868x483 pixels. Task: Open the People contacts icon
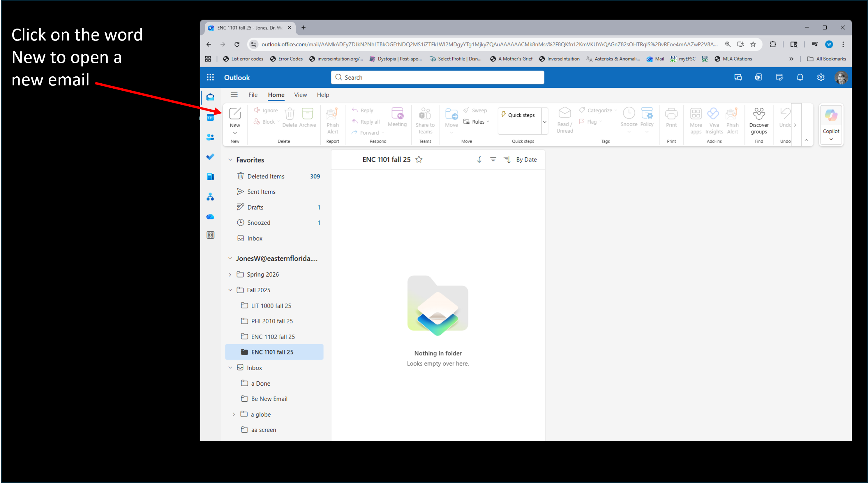210,137
